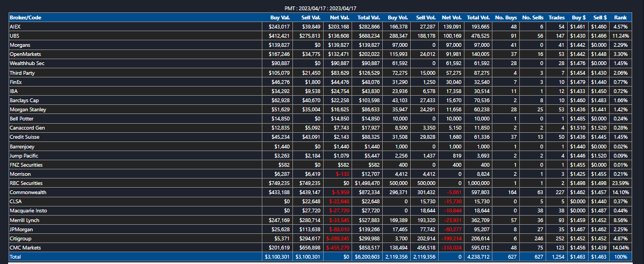The image size is (644, 264).
Task: Click Merrill Lynch net value $-33,545
Action: [339, 220]
